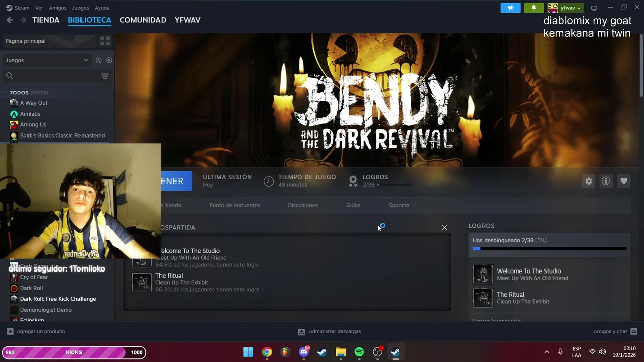Open Dark Roll: Free Kick Challenge

click(x=57, y=299)
